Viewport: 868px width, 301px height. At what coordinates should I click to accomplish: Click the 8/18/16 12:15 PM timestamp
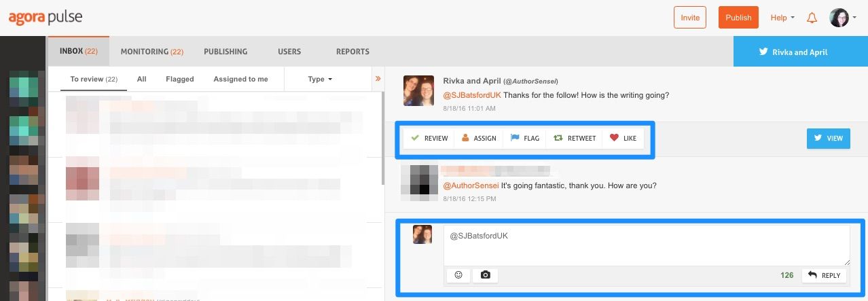(469, 199)
